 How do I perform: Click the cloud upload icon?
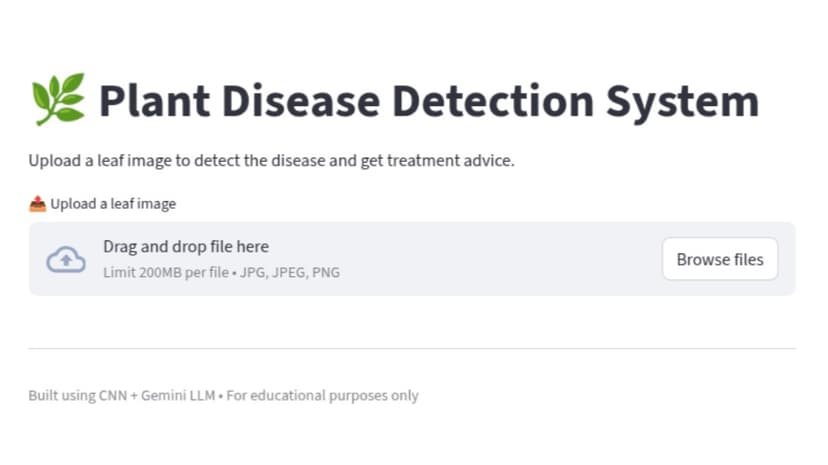[66, 259]
